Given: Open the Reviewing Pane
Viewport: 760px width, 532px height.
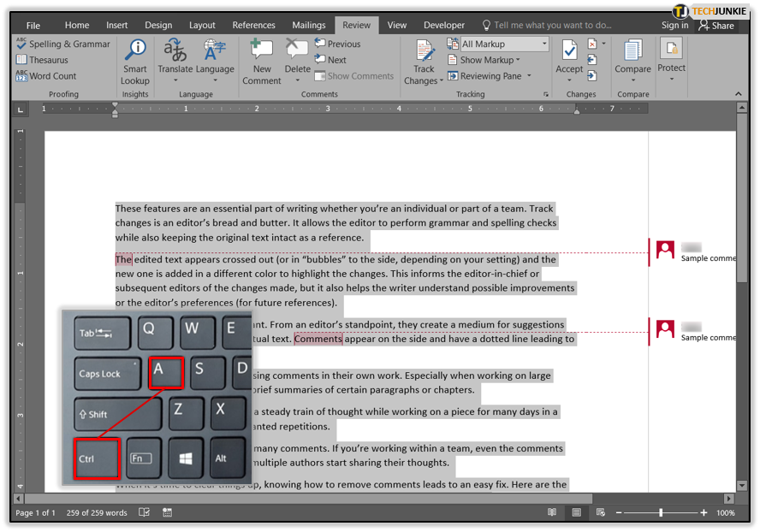Looking at the screenshot, I should (x=484, y=75).
